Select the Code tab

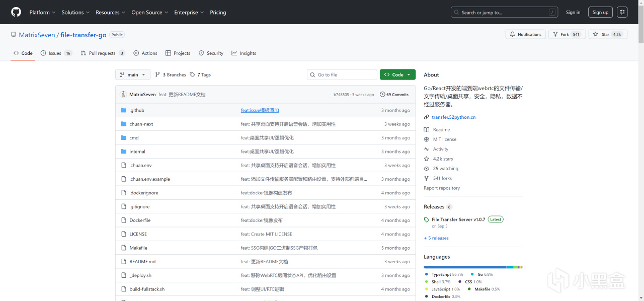[23, 53]
